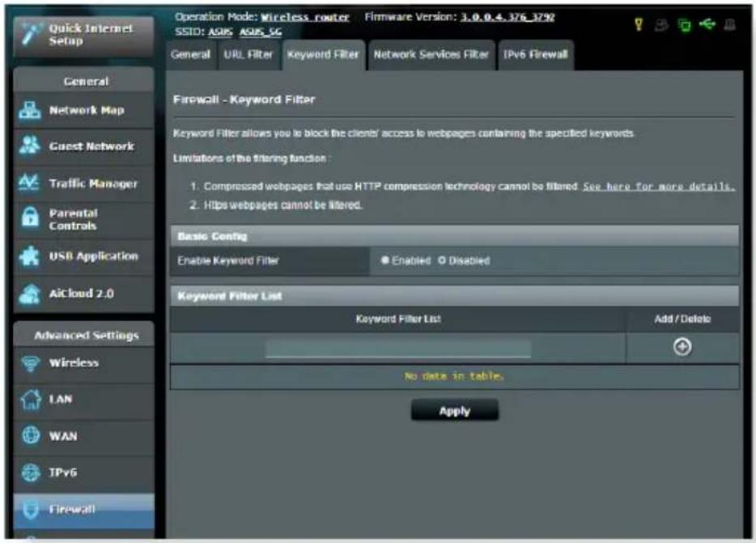Select the Keyword Filter tab
The height and width of the screenshot is (543, 756).
tap(323, 54)
